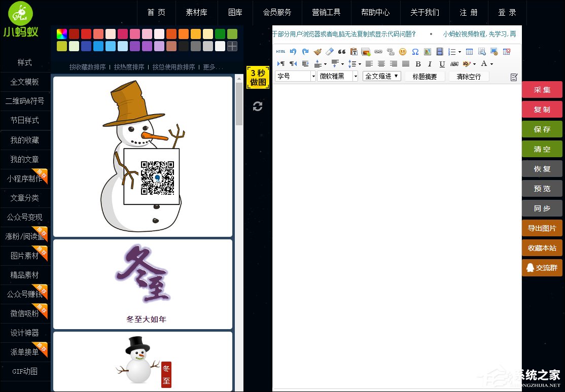Open the multi-image upload tool
565x392 pixels.
[366, 52]
